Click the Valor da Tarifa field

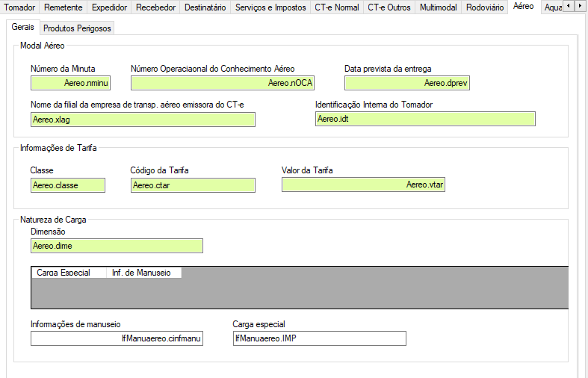tap(363, 185)
